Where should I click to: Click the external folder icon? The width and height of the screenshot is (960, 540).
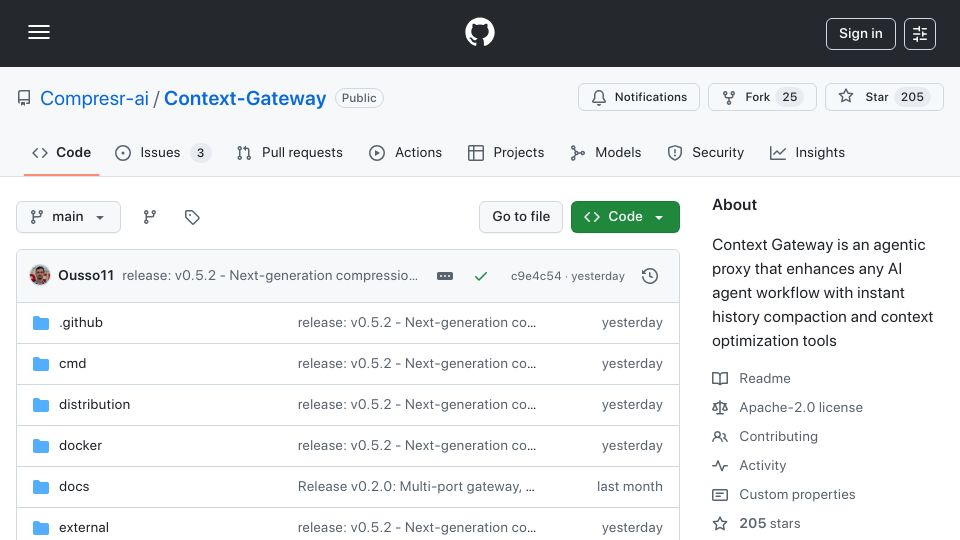coord(41,528)
